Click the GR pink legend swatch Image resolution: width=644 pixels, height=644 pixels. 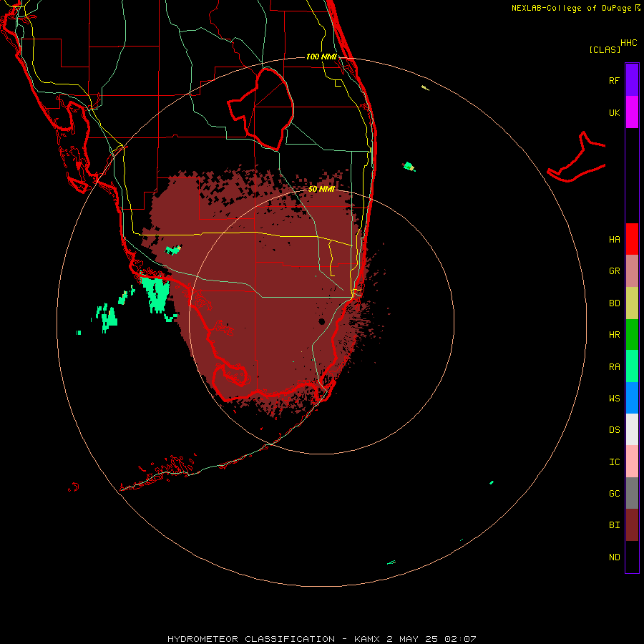[632, 271]
